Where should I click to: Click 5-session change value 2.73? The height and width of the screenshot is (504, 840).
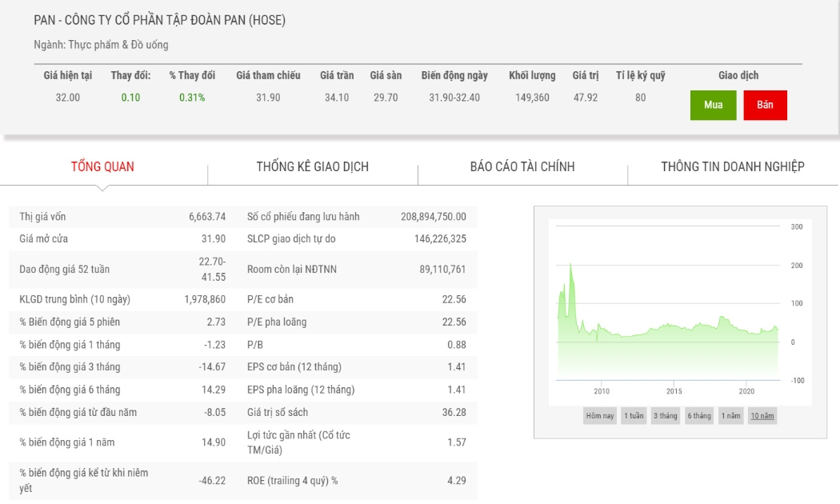(216, 322)
